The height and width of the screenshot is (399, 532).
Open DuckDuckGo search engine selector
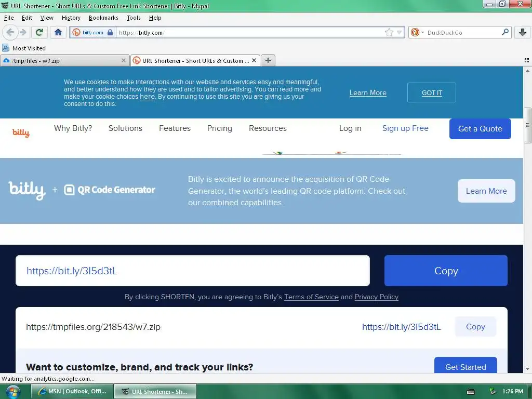click(417, 33)
